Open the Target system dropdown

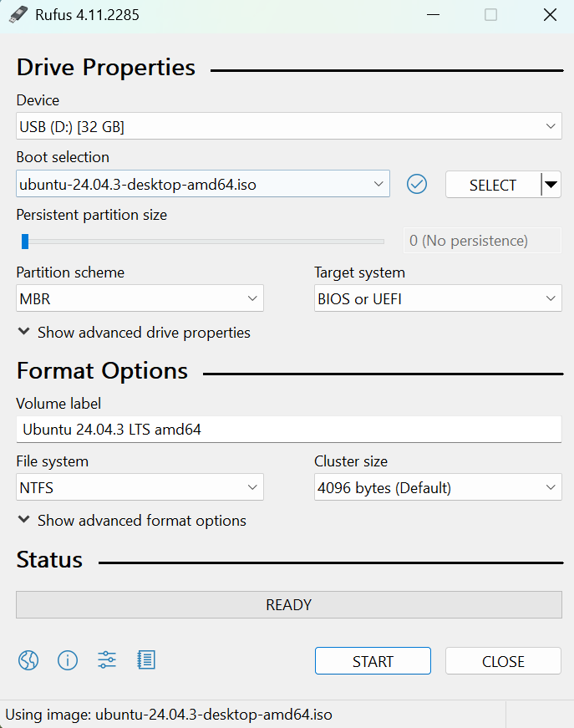tap(438, 298)
